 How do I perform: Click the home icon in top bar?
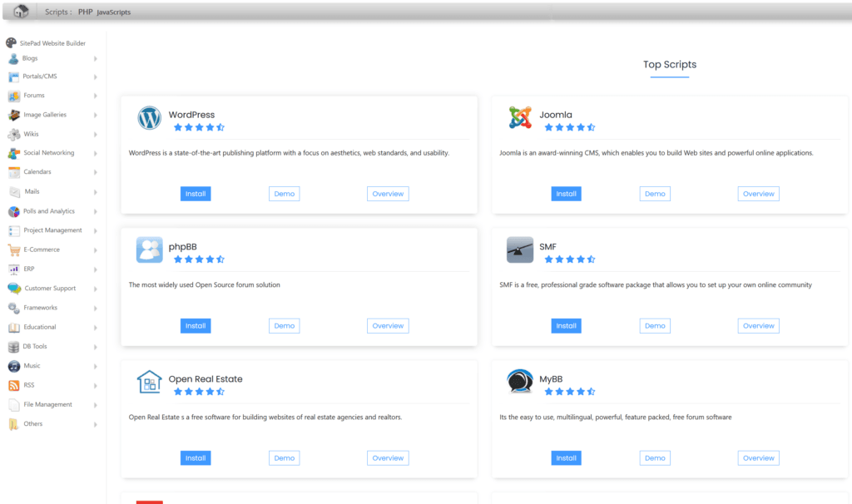[x=21, y=11]
